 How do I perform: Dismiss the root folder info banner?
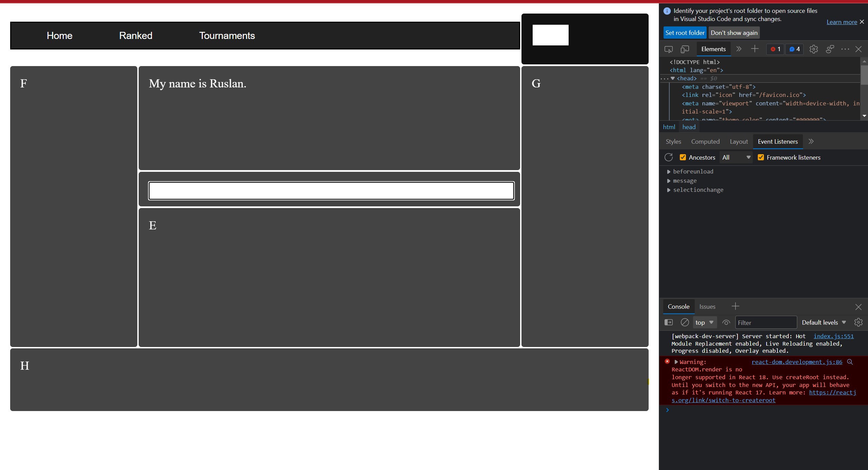(862, 22)
